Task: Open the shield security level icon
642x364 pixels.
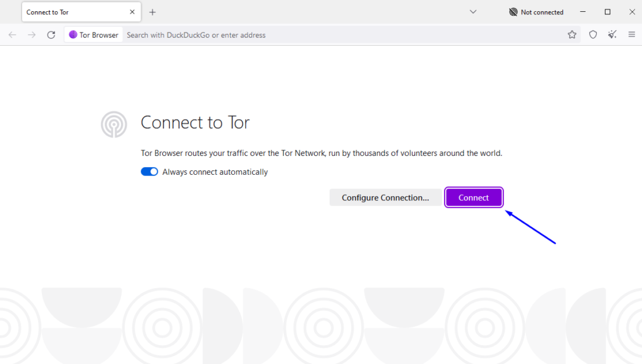Action: pos(593,34)
